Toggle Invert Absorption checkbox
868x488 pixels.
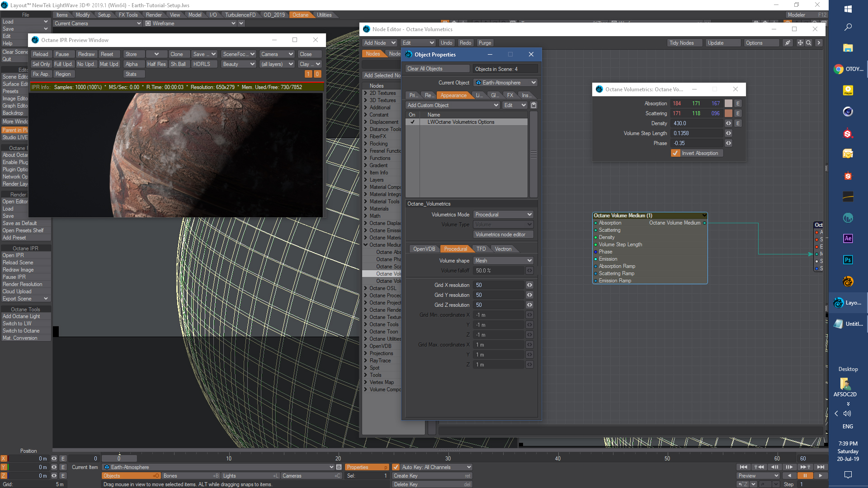click(x=675, y=153)
